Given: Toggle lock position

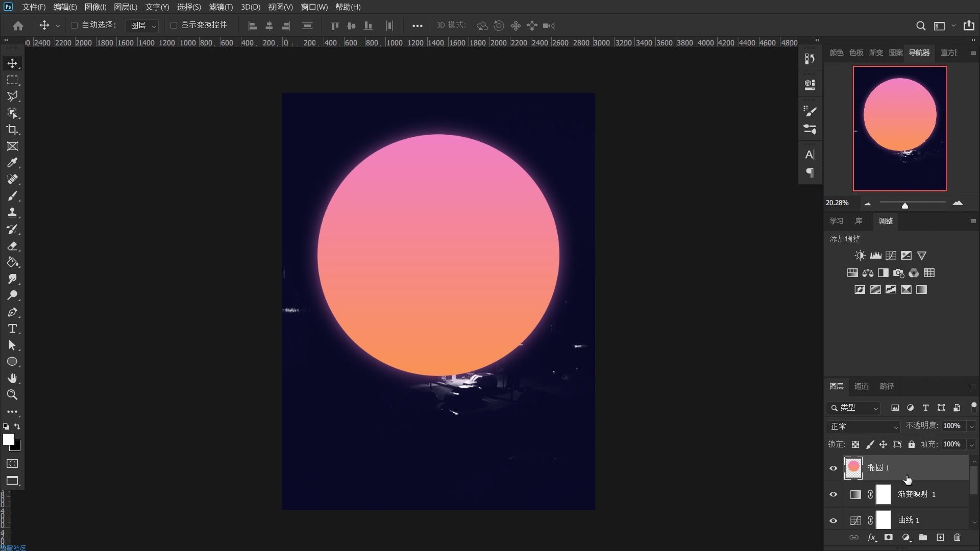Looking at the screenshot, I should (883, 444).
